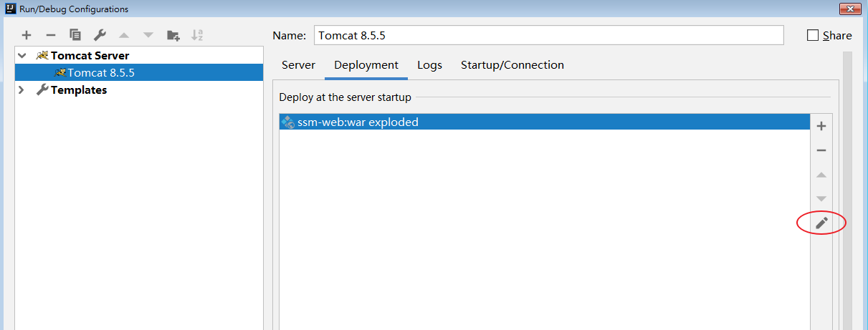Copy the selected configuration
This screenshot has height=330, width=868.
[75, 35]
